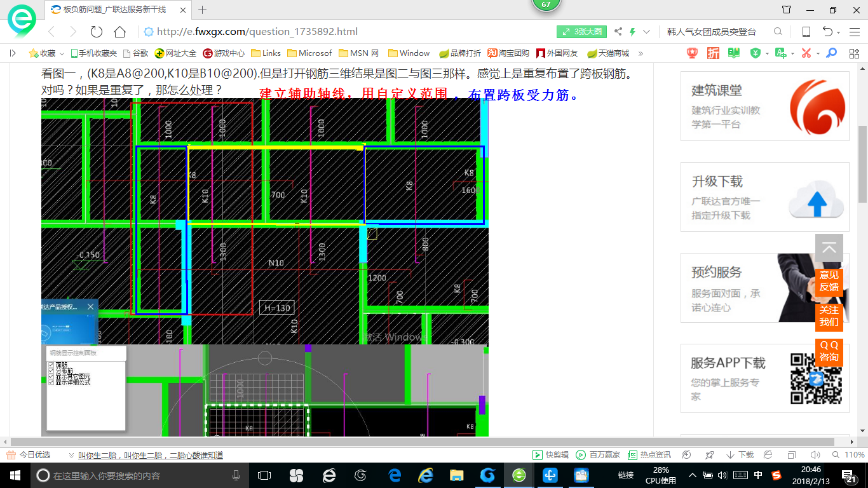Viewport: 868px width, 488px height.
Task: Click the blue find magnifier extension icon
Action: [x=831, y=53]
